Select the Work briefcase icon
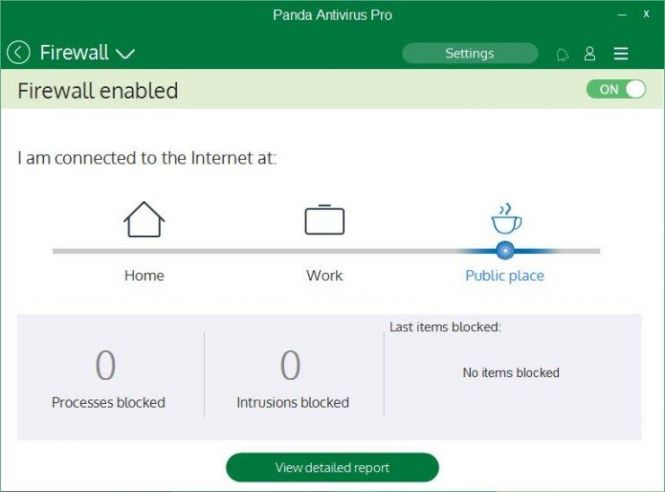 click(x=324, y=219)
